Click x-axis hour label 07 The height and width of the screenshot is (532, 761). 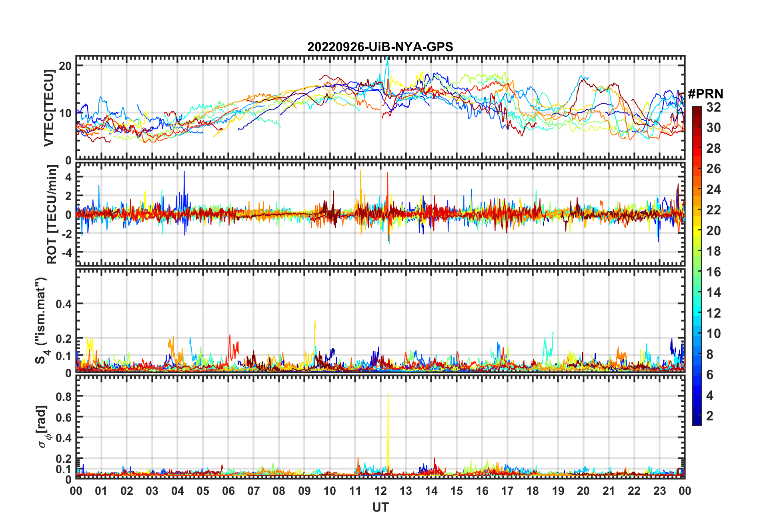254,491
